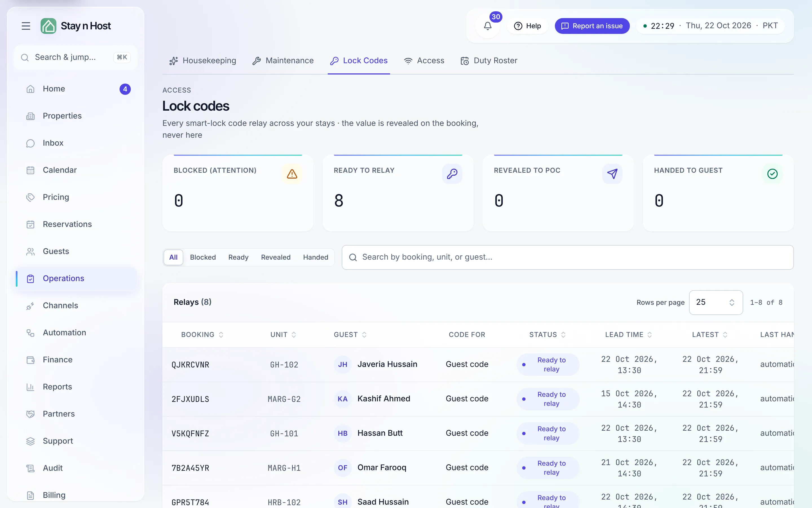This screenshot has height=508, width=812.
Task: Sort by the Latest column
Action: coord(710,335)
